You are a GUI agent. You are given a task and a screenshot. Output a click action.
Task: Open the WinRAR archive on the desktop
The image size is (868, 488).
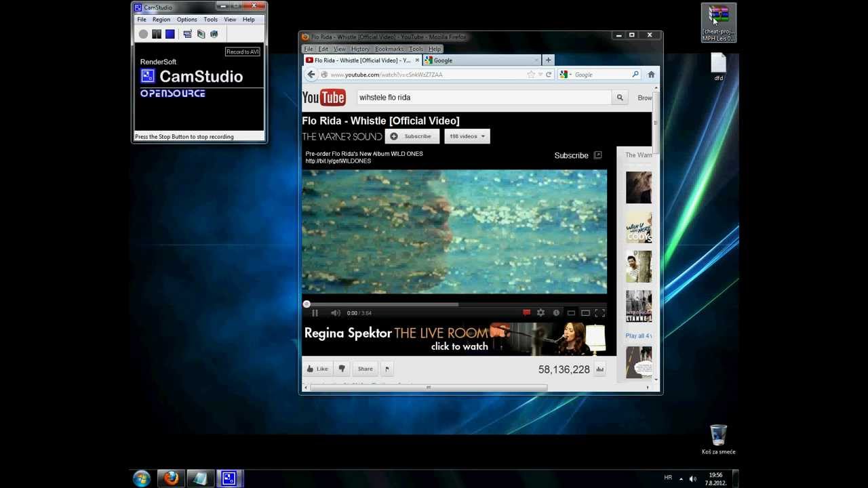718,23
